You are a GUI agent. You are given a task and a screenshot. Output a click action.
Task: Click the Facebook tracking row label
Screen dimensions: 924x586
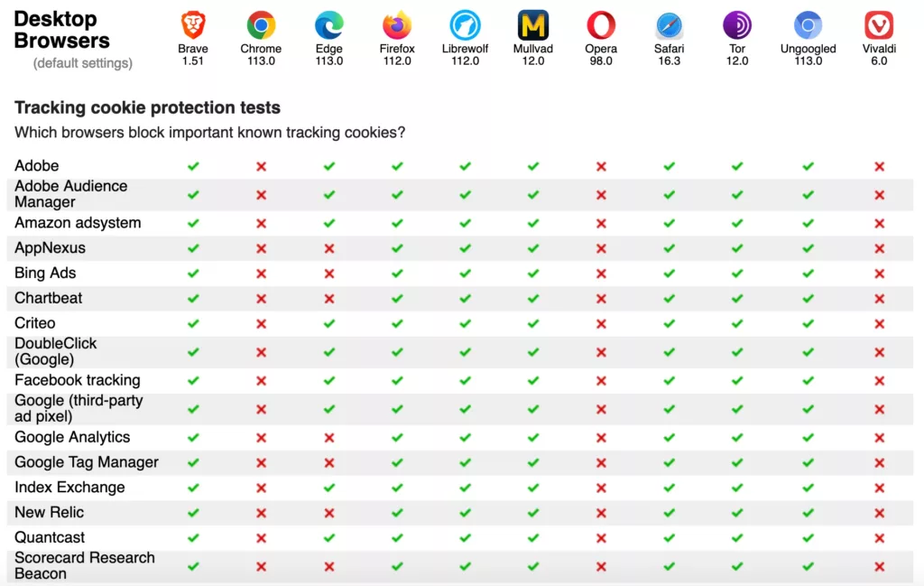78,380
